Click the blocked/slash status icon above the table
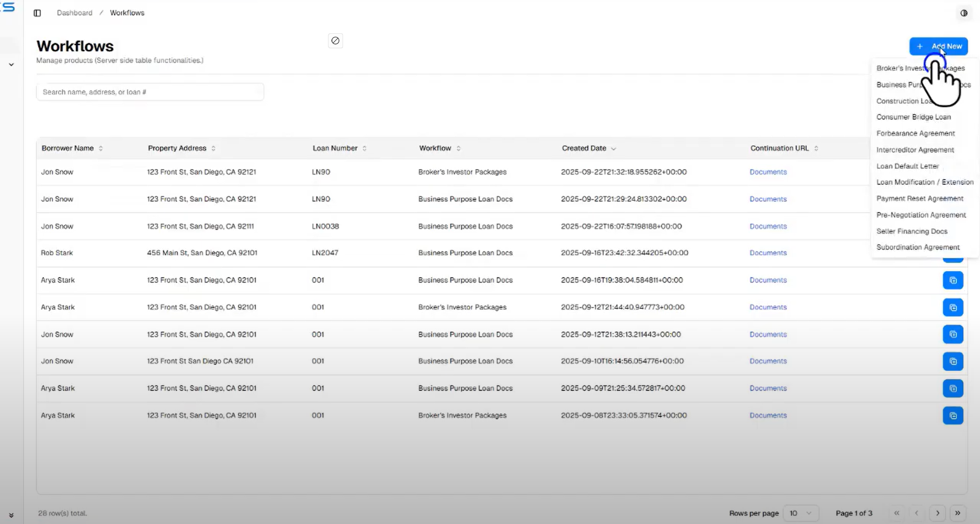The image size is (980, 524). (335, 41)
